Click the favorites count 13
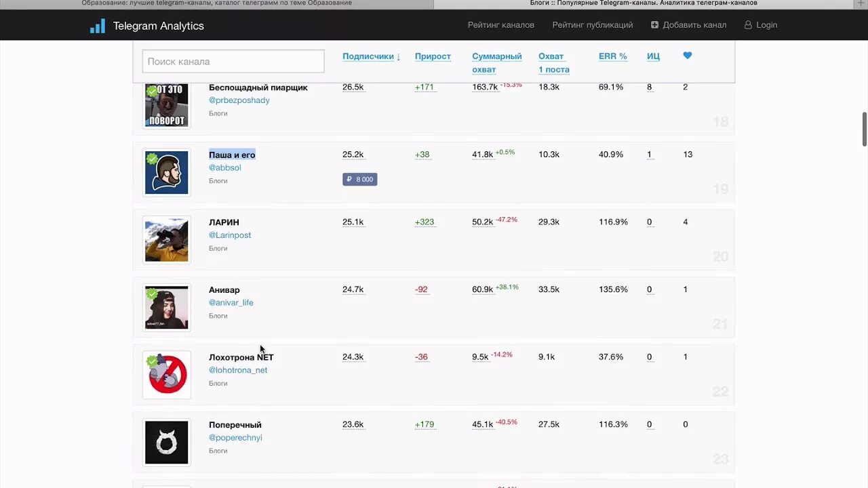The image size is (868, 488). pos(688,155)
